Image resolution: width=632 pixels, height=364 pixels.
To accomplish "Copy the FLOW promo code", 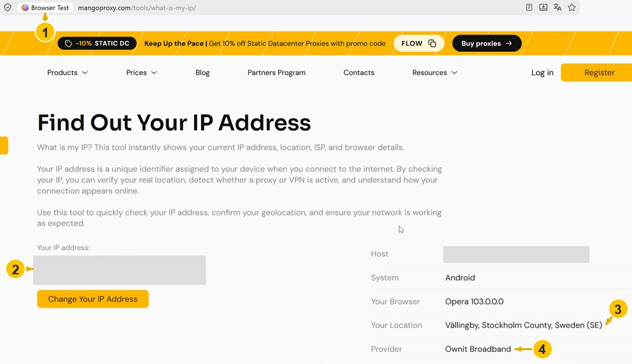I will click(419, 43).
